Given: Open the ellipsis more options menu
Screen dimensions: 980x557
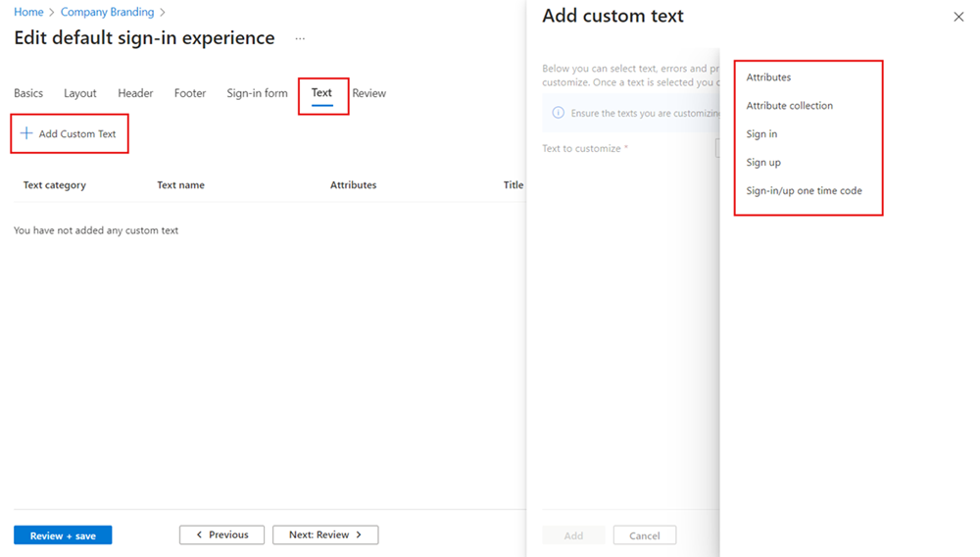Looking at the screenshot, I should tap(300, 39).
